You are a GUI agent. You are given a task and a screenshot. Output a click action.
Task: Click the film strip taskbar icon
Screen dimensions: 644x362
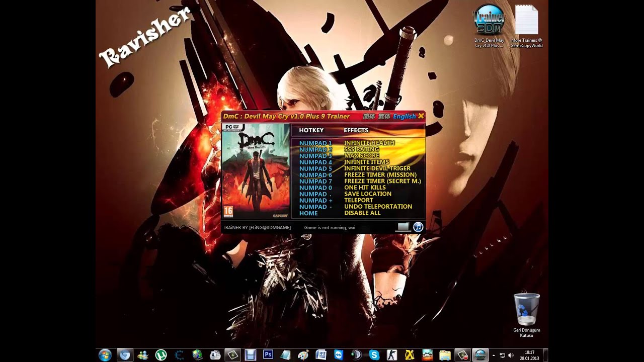(x=250, y=355)
